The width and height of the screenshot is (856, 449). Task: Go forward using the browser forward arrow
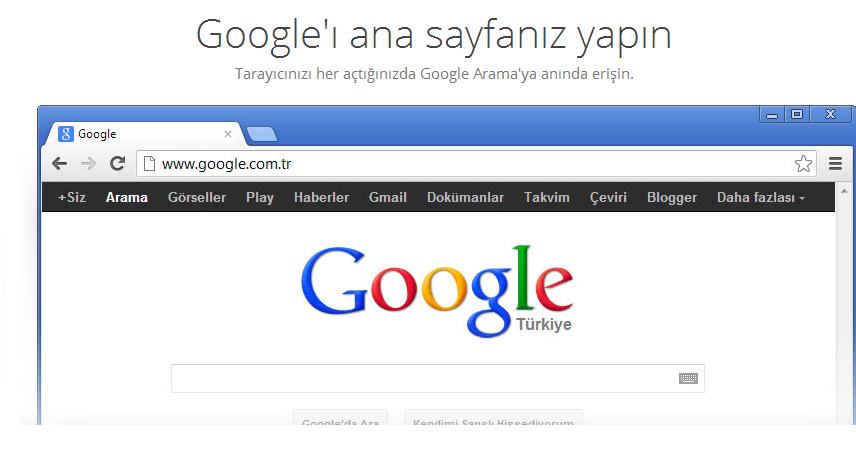coord(88,163)
